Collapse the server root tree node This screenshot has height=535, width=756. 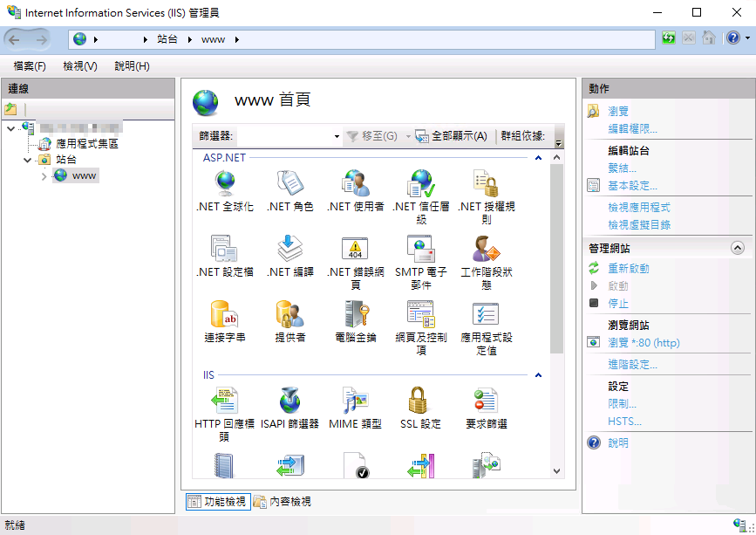[x=11, y=128]
